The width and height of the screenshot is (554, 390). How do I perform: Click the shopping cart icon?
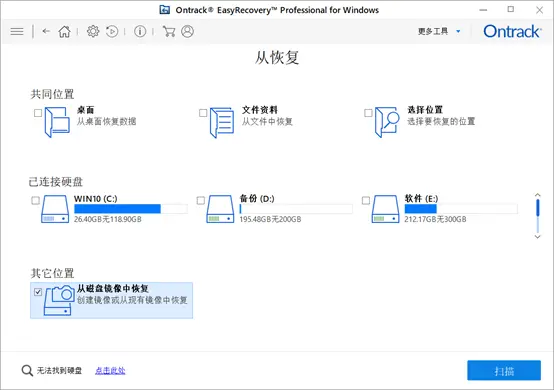click(169, 31)
